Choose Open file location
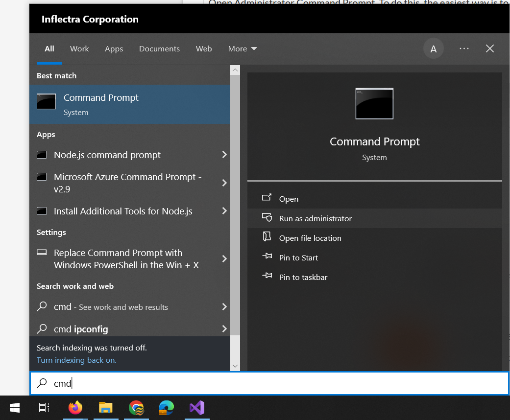This screenshot has width=510, height=420. point(374,237)
